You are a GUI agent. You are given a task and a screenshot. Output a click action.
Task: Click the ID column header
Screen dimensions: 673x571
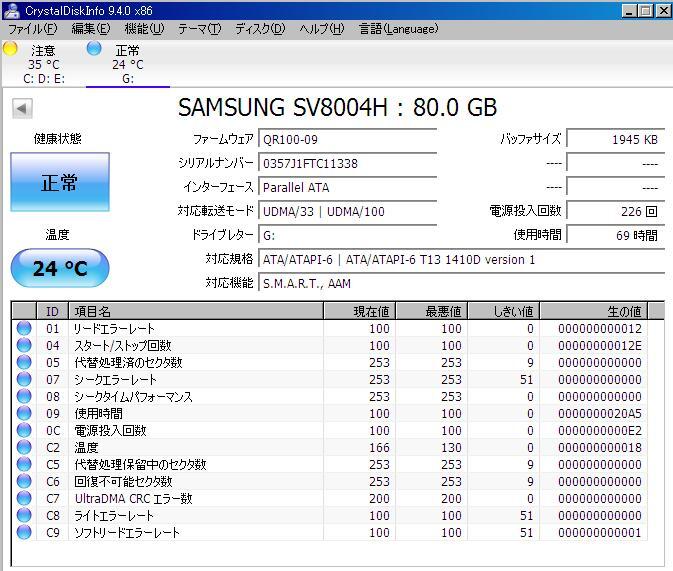[52, 311]
